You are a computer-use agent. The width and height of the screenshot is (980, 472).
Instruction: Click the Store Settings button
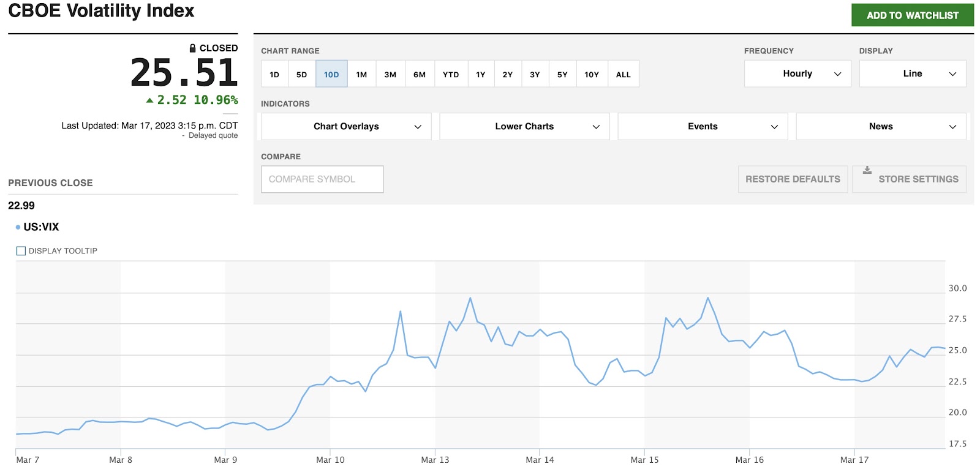[909, 179]
